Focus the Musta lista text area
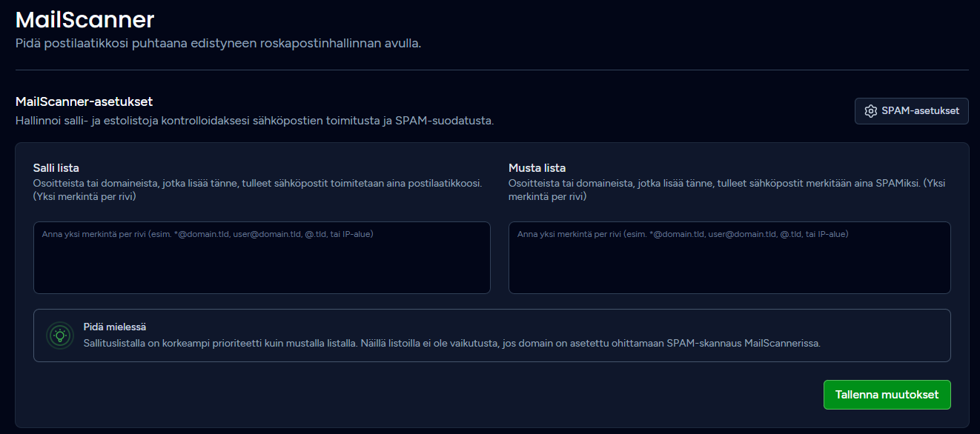The height and width of the screenshot is (434, 980). pyautogui.click(x=729, y=258)
